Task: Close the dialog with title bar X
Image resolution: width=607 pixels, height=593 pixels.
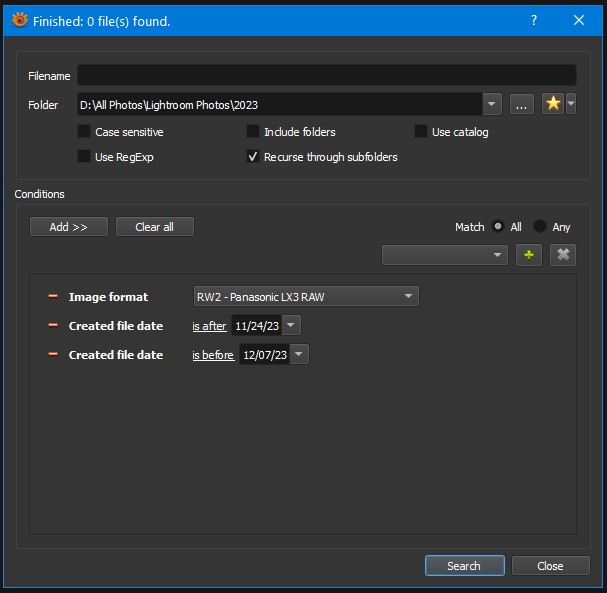Action: 579,20
